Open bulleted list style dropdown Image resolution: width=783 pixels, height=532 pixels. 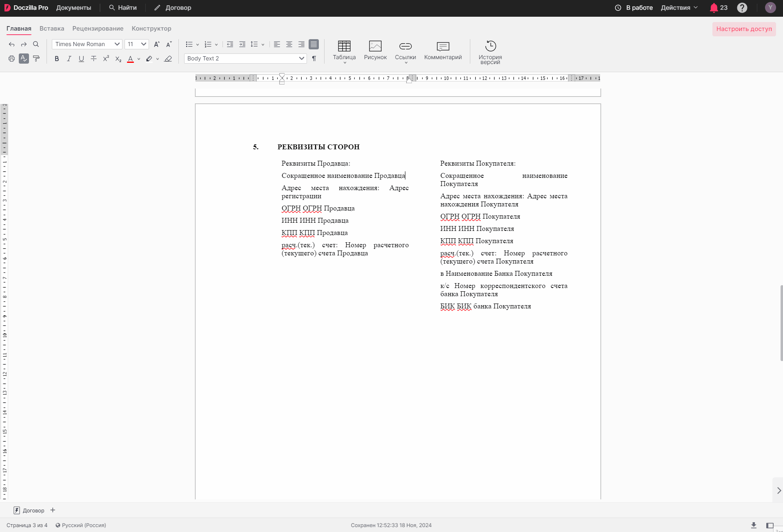pyautogui.click(x=198, y=44)
